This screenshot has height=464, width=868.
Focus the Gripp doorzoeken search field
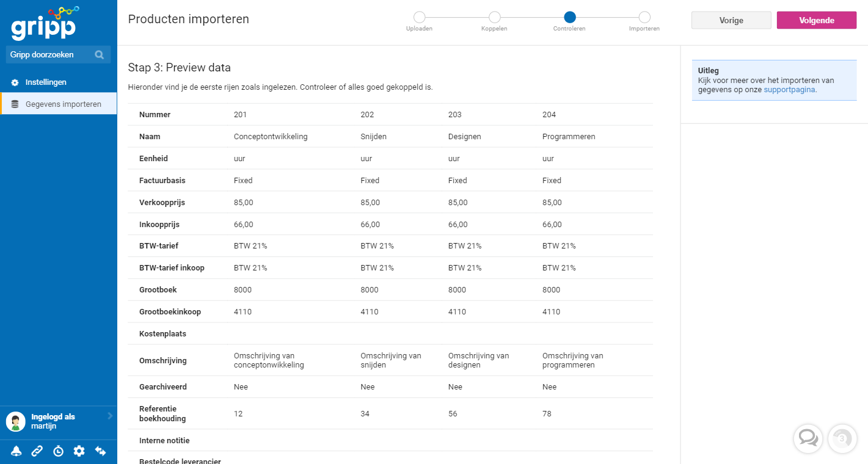point(58,54)
